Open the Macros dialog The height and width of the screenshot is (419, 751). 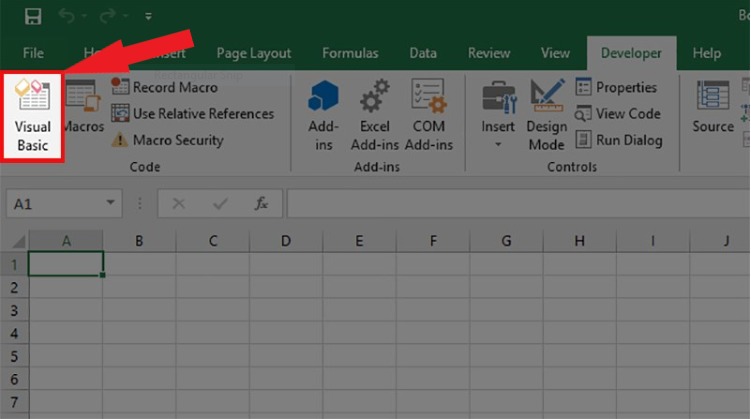tap(83, 107)
